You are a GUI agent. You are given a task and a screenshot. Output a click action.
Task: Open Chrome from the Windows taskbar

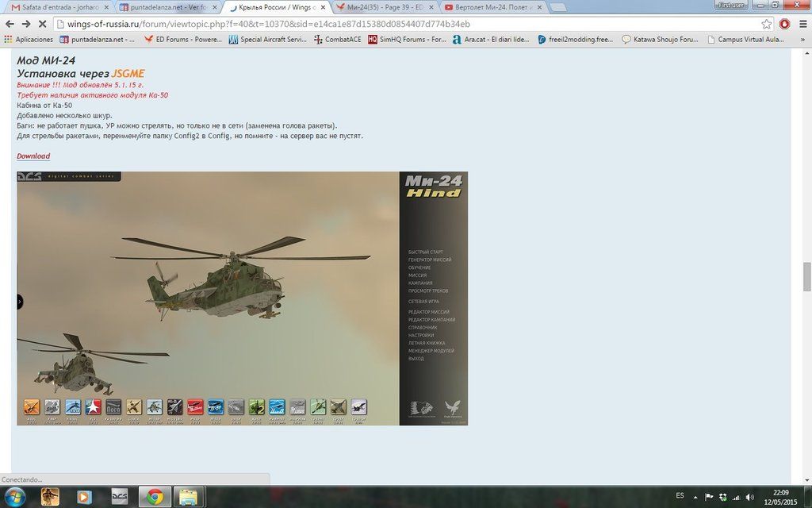(155, 497)
